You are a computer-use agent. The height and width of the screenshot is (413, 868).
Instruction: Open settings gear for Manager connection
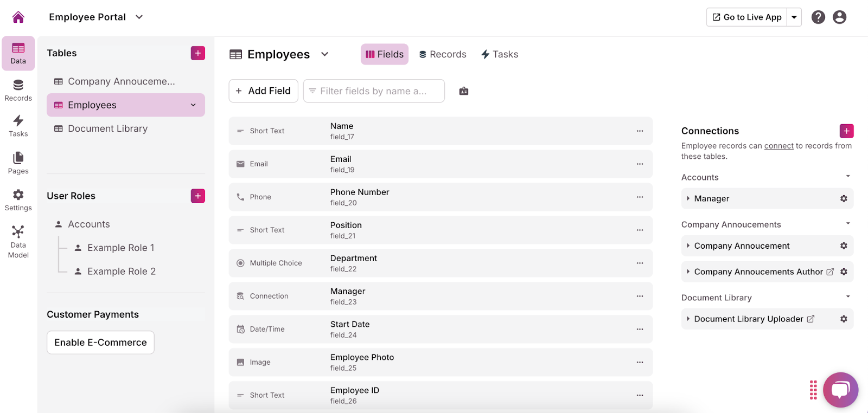pos(844,199)
